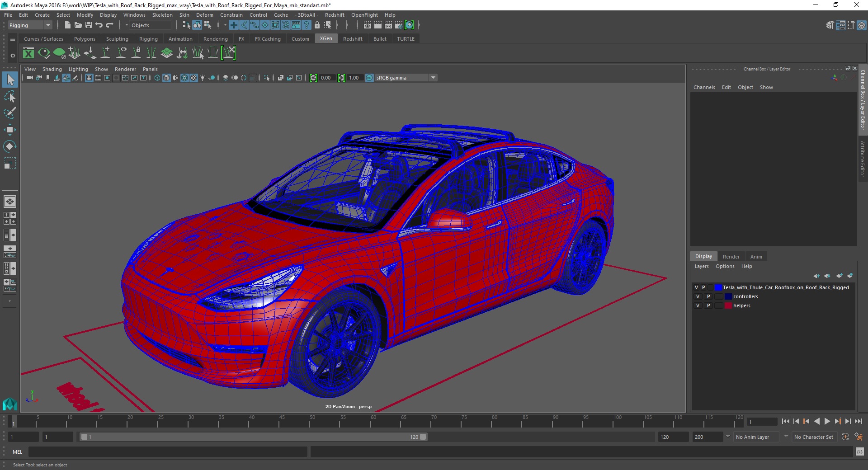Go to start of playback range

pos(785,422)
